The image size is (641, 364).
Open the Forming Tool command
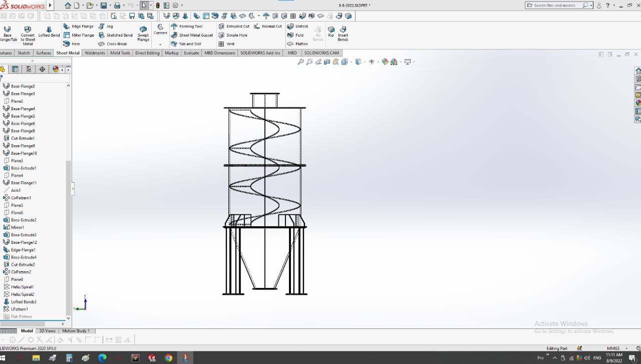187,27
